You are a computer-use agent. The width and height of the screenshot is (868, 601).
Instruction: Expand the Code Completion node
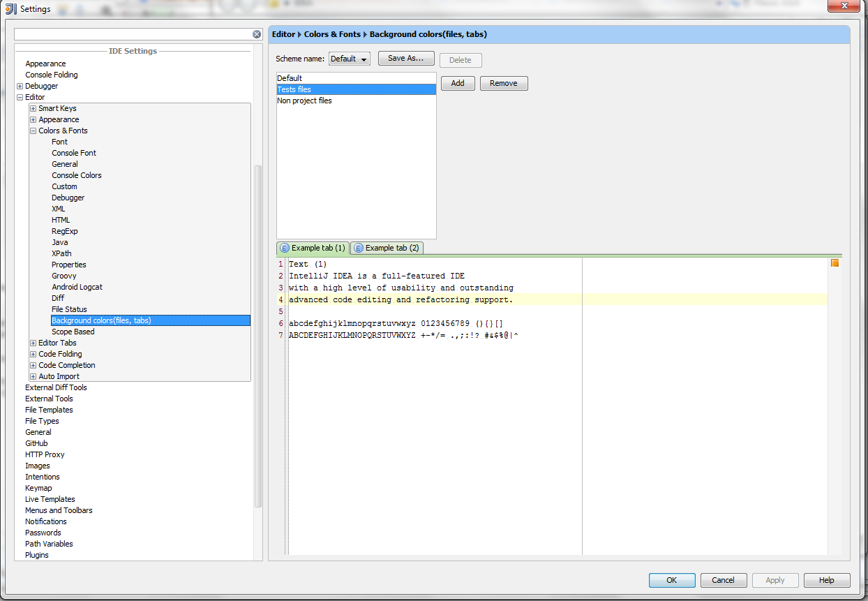coord(33,366)
